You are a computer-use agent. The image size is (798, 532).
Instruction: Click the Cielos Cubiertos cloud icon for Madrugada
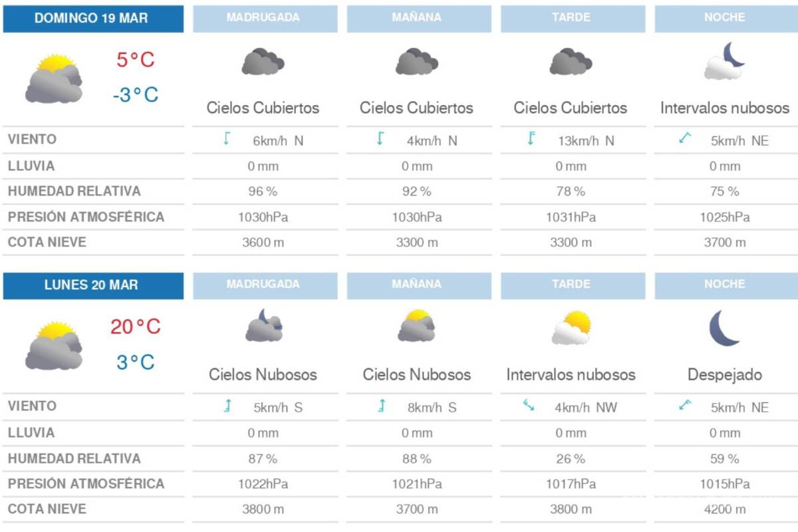pos(264,63)
